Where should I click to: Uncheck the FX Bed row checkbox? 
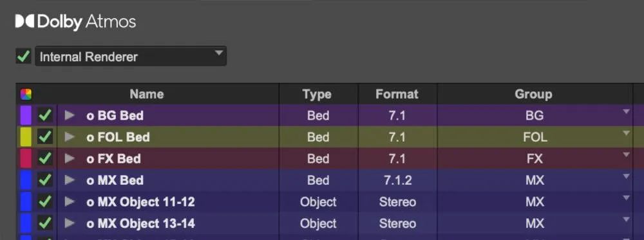click(45, 158)
